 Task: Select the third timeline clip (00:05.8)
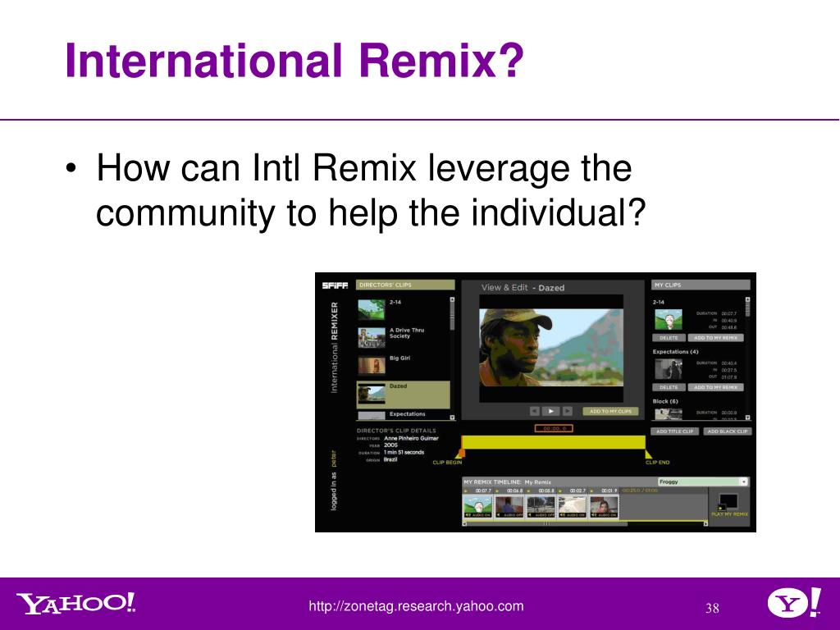(541, 504)
